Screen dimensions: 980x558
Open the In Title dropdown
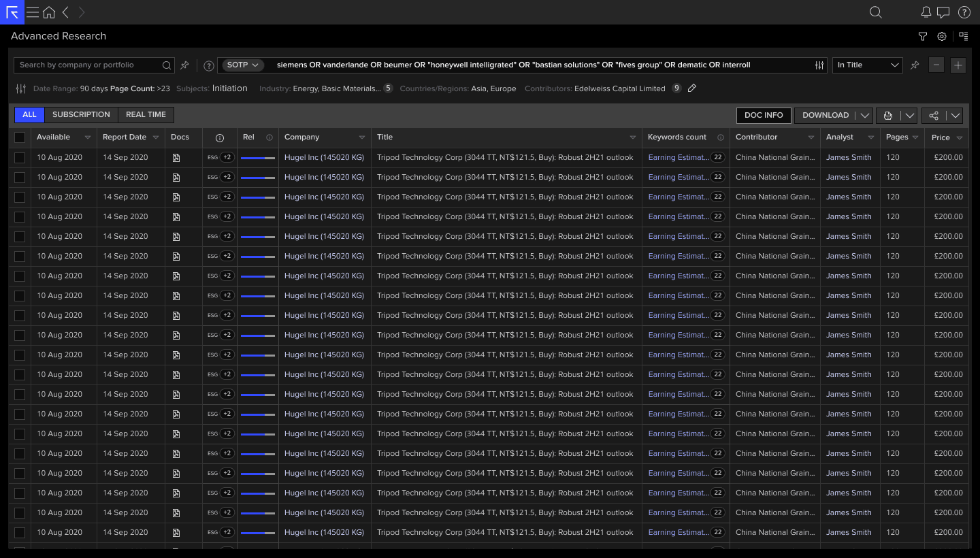[x=868, y=65]
